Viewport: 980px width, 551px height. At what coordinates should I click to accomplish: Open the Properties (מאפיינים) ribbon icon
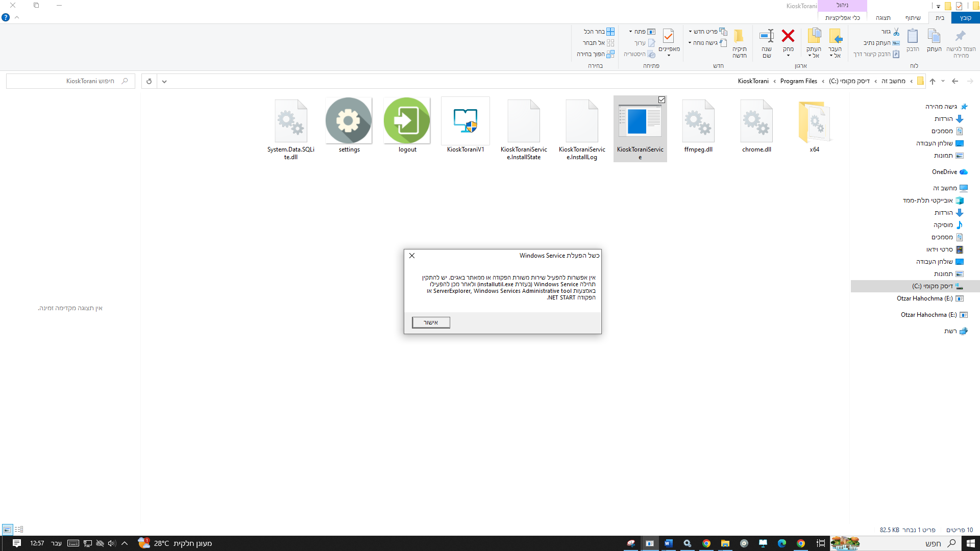tap(669, 36)
